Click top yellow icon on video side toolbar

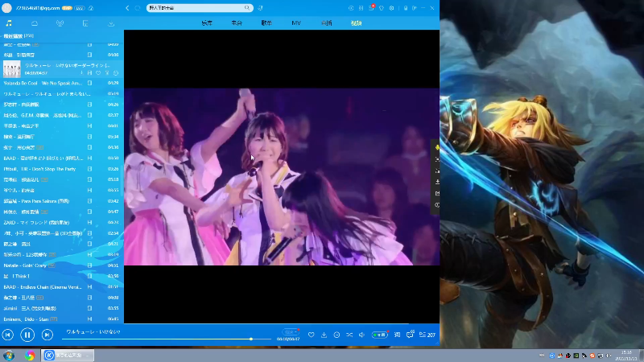(x=436, y=147)
